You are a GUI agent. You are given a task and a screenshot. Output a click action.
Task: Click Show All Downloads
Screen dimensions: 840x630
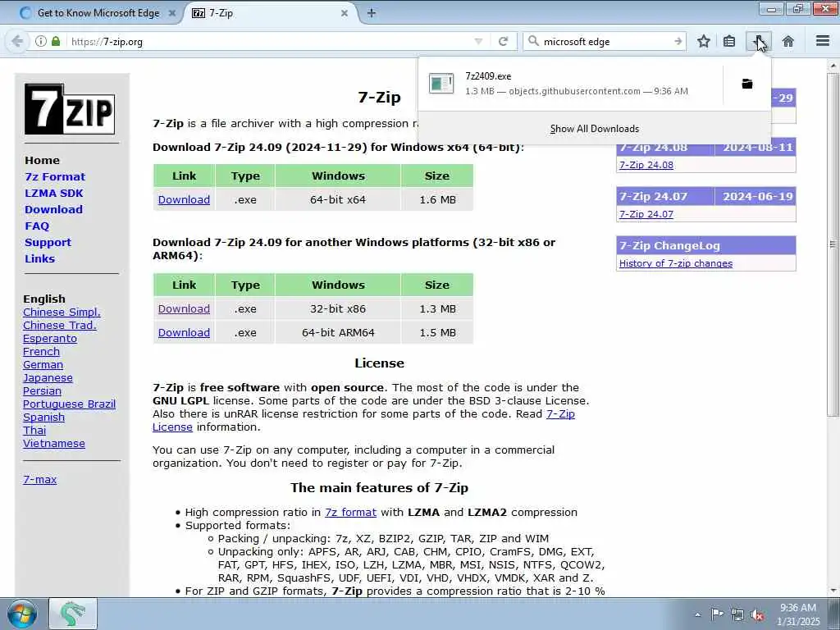point(595,129)
